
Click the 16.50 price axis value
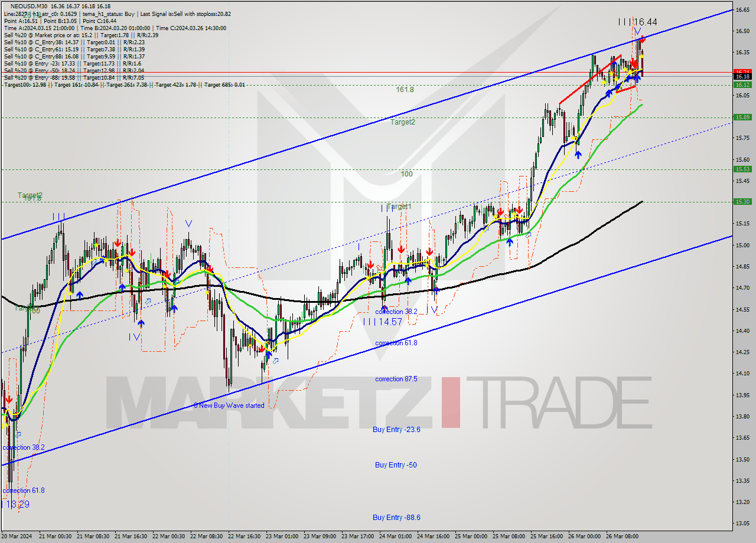742,31
